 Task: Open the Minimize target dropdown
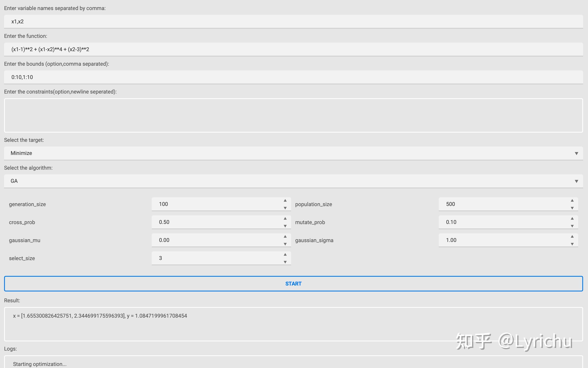click(293, 153)
